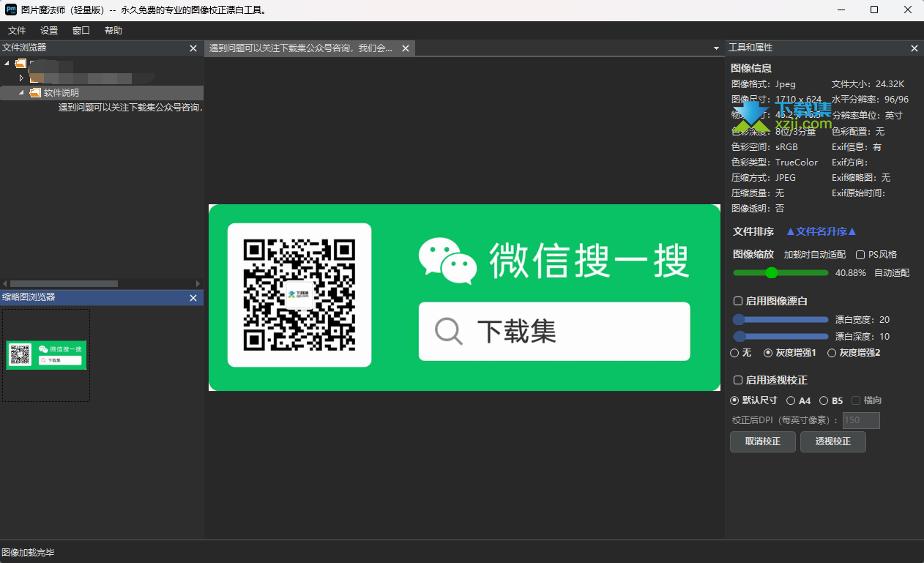The image size is (924, 563).
Task: Click the 取消校正 button
Action: (762, 441)
